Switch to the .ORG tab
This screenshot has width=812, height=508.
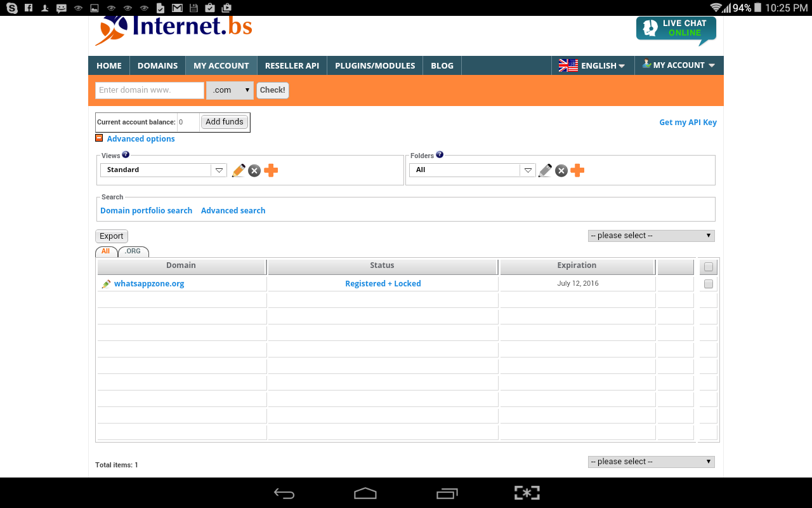[x=133, y=251]
